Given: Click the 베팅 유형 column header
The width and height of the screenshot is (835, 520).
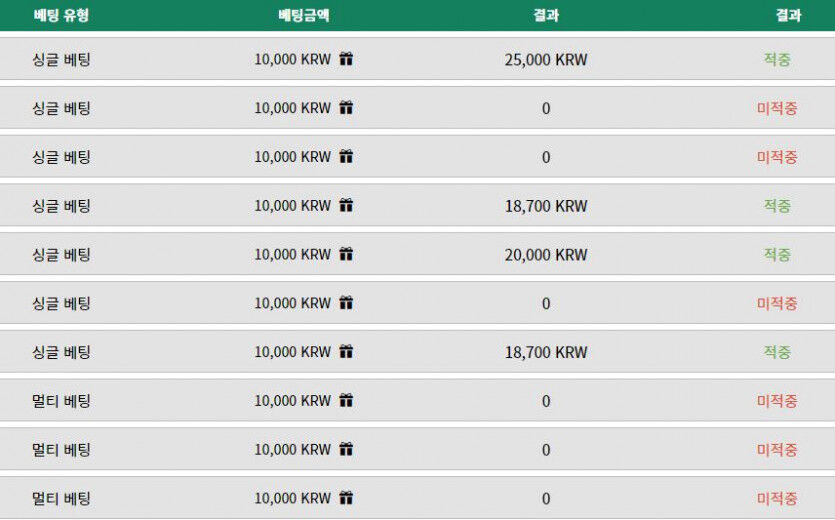Looking at the screenshot, I should (x=61, y=15).
